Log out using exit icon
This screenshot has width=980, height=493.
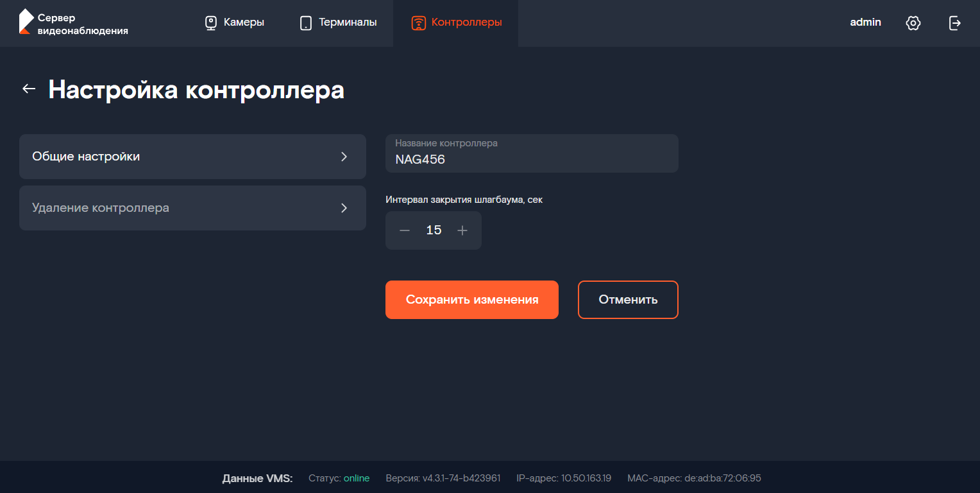[x=955, y=23]
